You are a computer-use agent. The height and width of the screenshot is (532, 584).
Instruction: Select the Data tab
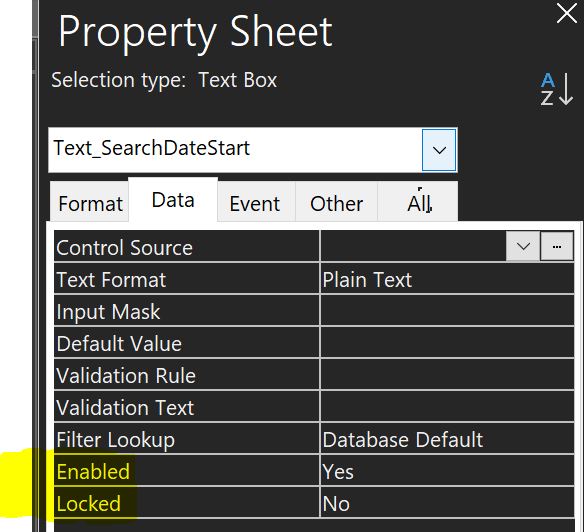173,200
